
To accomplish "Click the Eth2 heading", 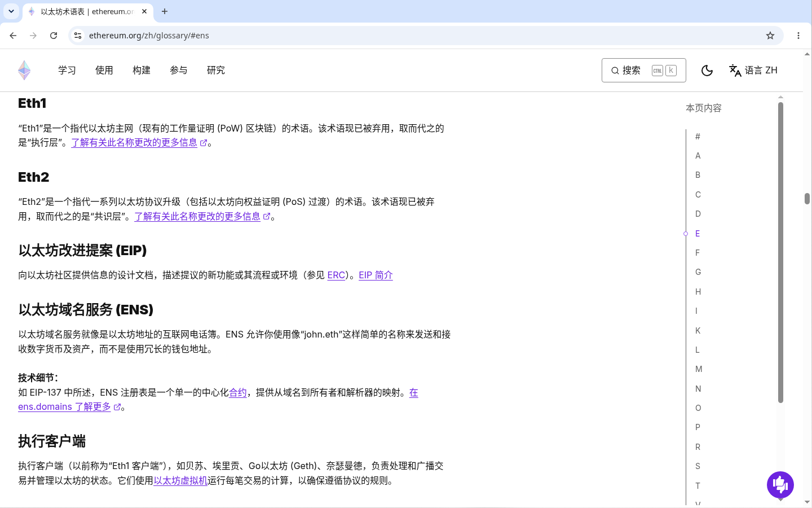I will 34,177.
